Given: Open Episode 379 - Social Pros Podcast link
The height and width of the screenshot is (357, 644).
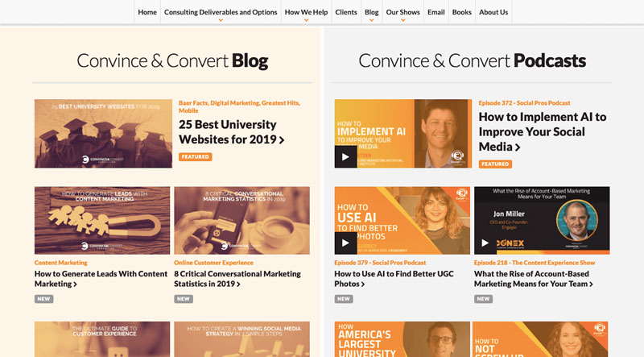Looking at the screenshot, I should pyautogui.click(x=380, y=263).
